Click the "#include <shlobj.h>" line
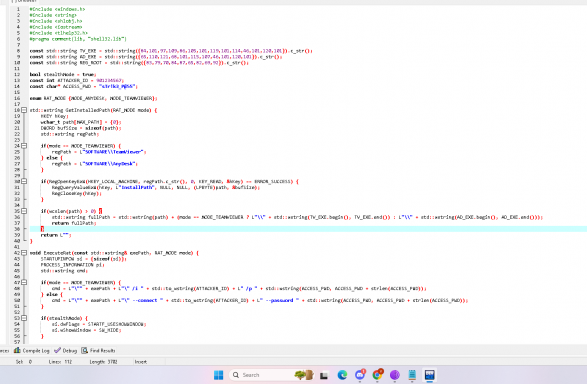 click(56, 21)
